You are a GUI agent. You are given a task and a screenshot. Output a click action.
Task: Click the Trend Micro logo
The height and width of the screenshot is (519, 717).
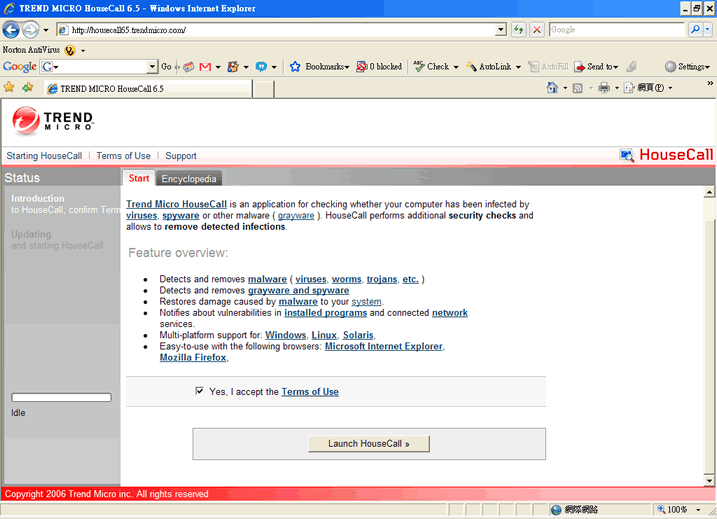pyautogui.click(x=53, y=121)
